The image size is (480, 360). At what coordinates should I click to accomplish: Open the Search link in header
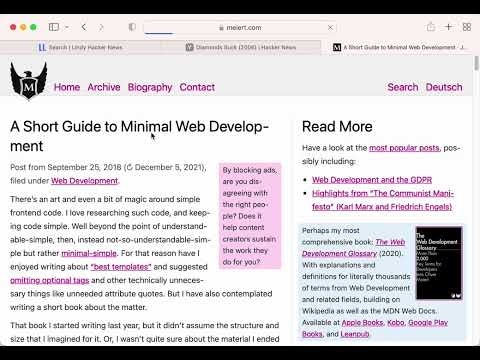(403, 87)
